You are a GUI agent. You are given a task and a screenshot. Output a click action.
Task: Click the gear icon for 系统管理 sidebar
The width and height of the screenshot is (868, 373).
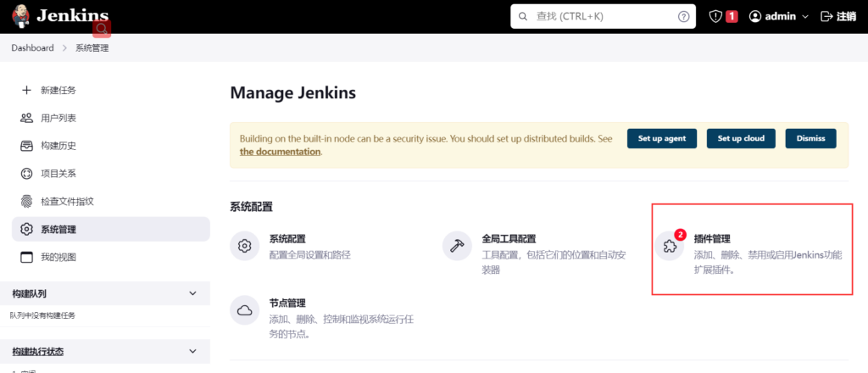(x=26, y=229)
